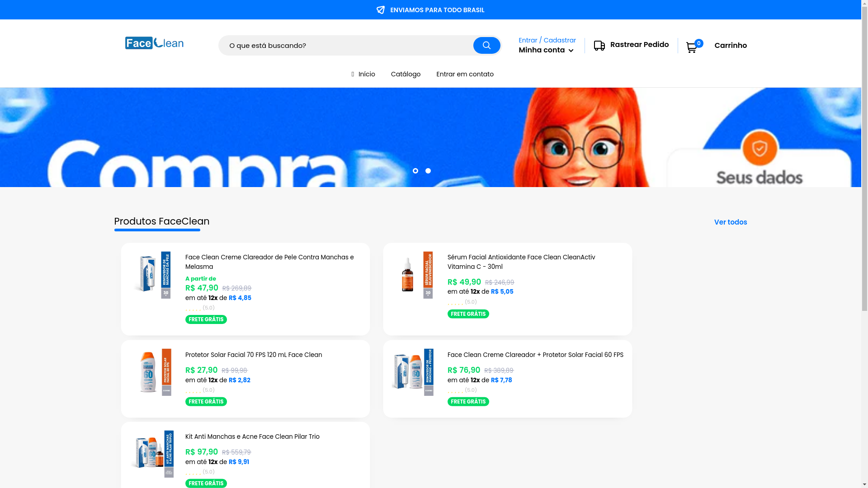Open Kit Anti Manchas Pilar Trio thumbnail
Screen dimensions: 868x488
[153, 454]
